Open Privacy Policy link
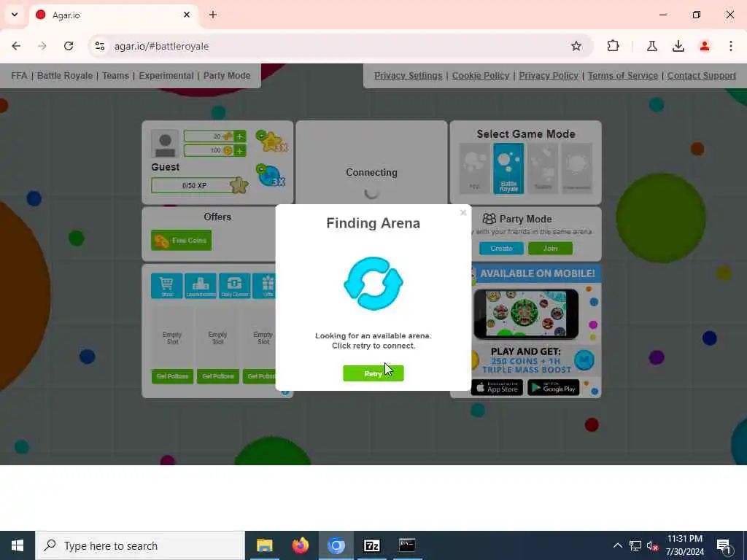 point(549,76)
